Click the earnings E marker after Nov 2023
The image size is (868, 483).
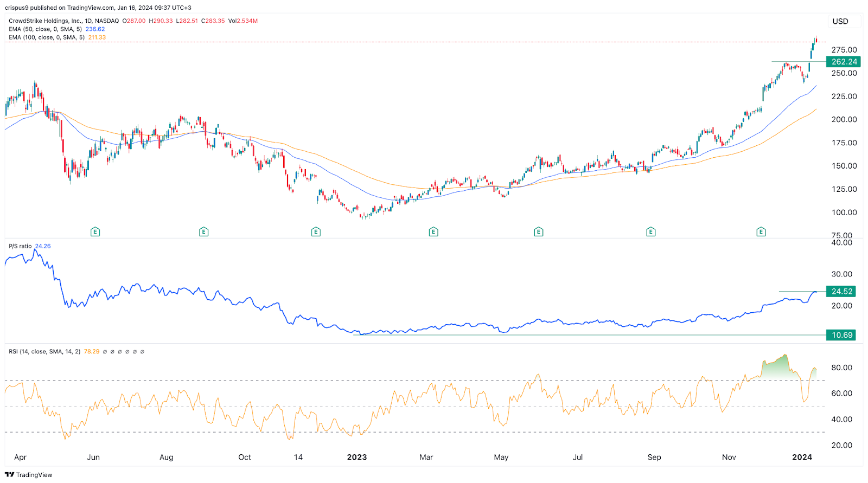[x=761, y=232]
